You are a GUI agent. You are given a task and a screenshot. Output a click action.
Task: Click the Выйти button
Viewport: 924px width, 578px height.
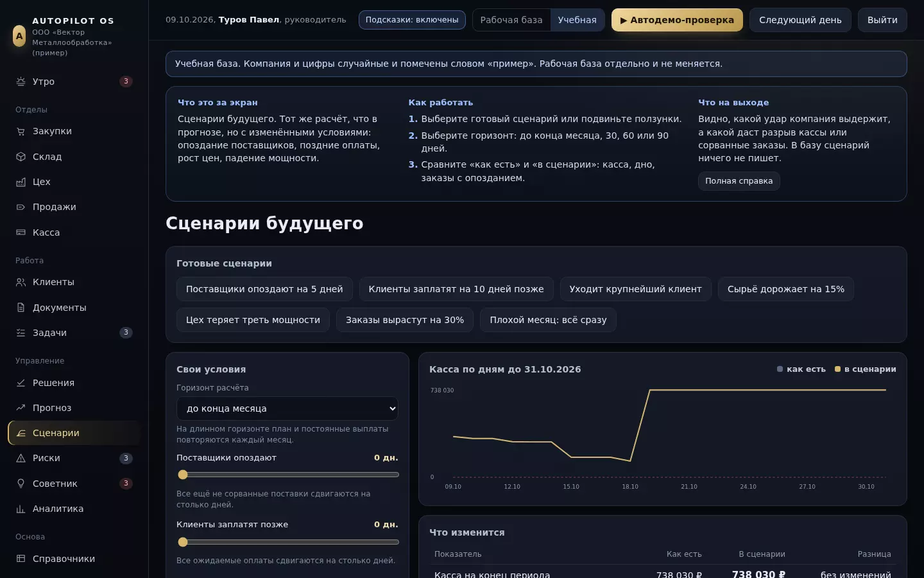[882, 20]
